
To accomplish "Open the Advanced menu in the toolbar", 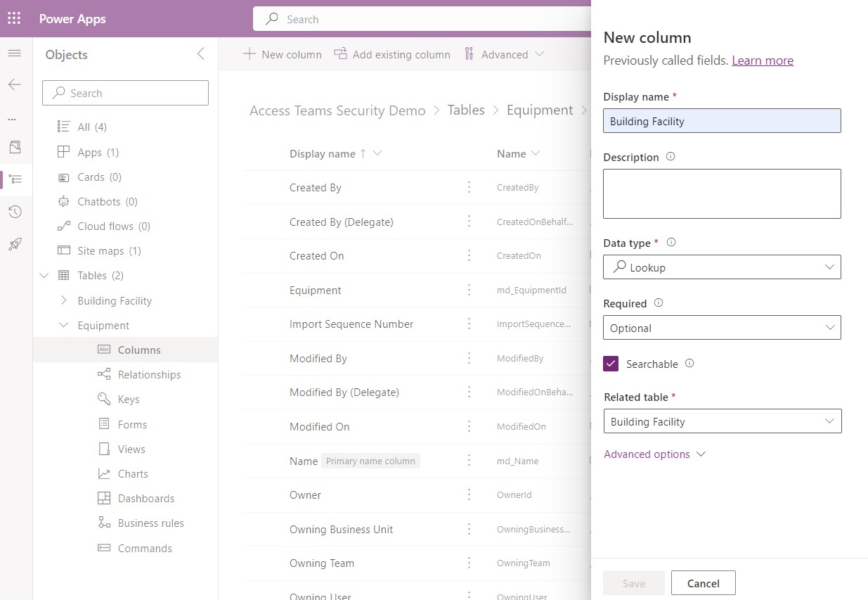I will (x=504, y=54).
